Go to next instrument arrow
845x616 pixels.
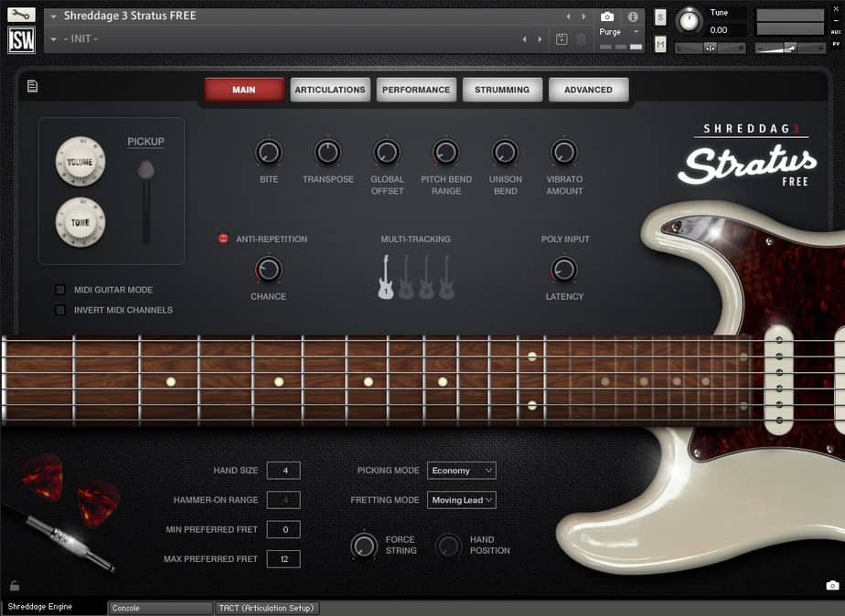point(583,16)
